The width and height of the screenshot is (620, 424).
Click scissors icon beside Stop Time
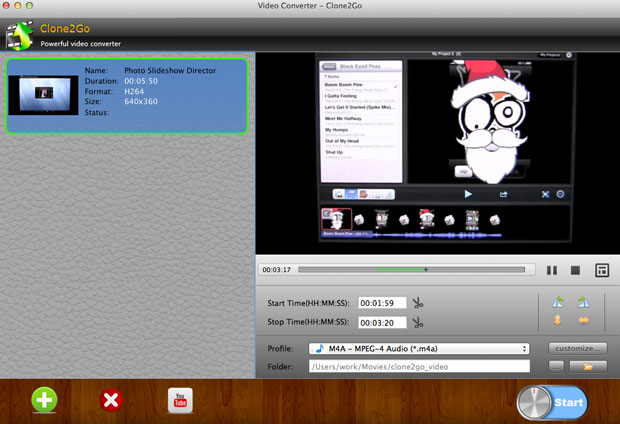pyautogui.click(x=417, y=322)
